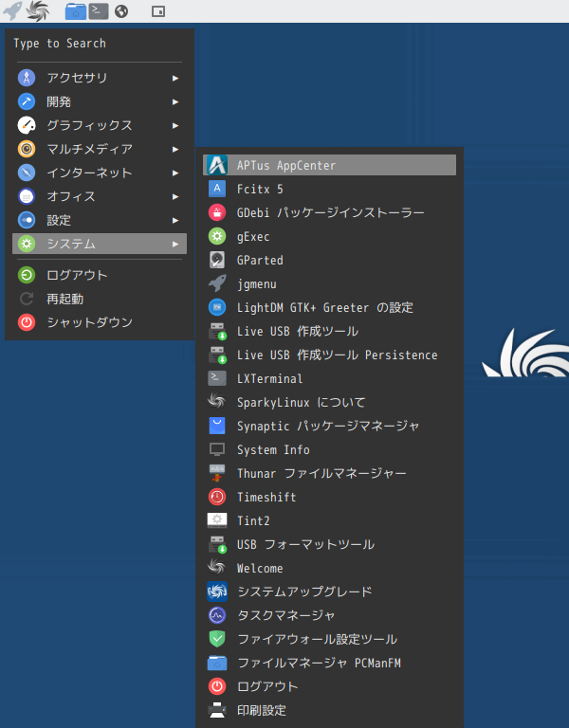
Task: Click the gExec gear icon
Action: coord(217,236)
